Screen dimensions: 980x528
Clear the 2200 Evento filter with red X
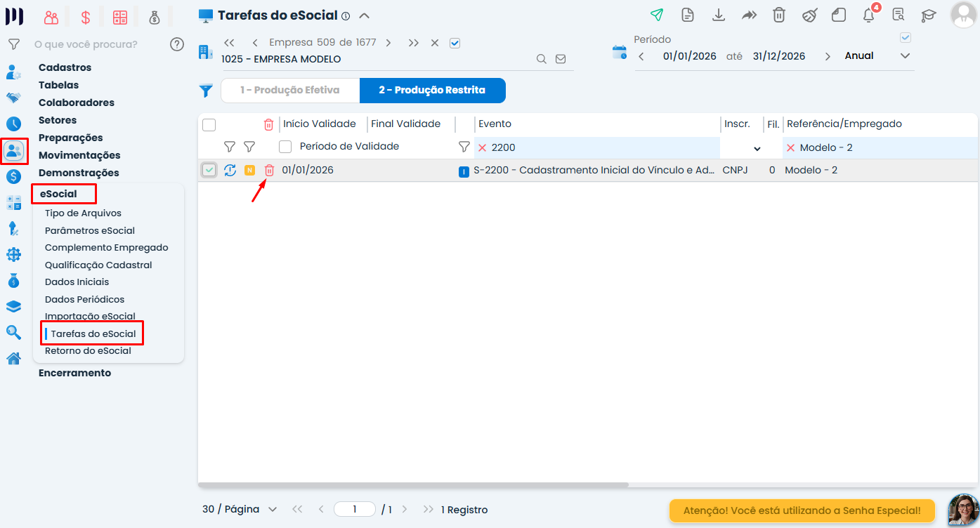(482, 148)
